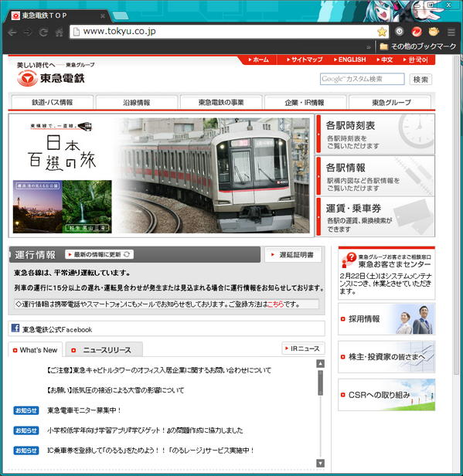Open 低気圧の接近による大雪 notice
Screen dimensions: 463x476
pyautogui.click(x=115, y=390)
